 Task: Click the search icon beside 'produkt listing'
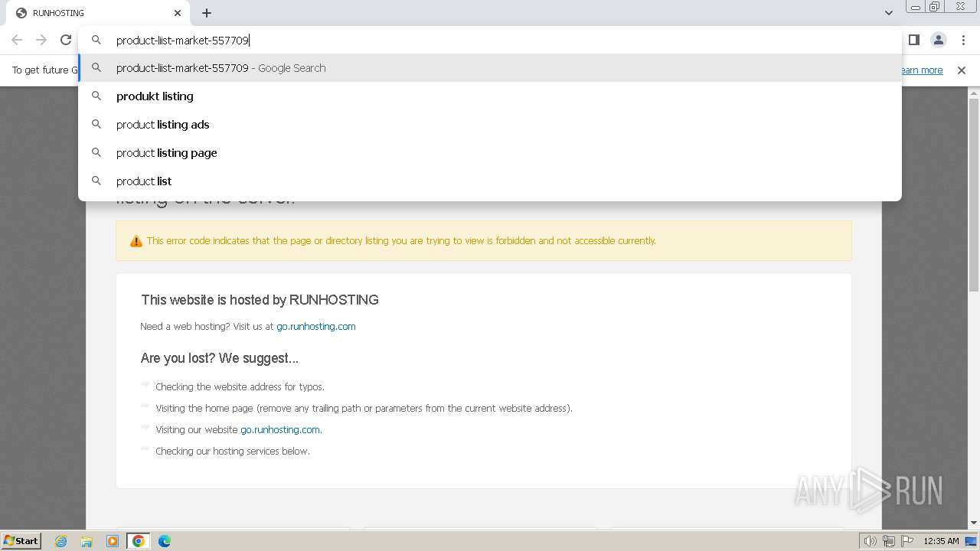pos(96,96)
